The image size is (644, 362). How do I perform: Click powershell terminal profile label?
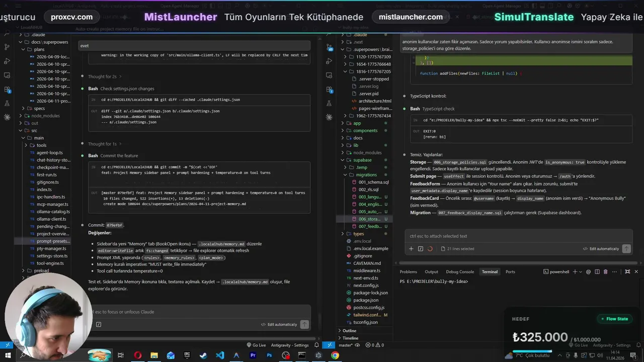pyautogui.click(x=556, y=271)
